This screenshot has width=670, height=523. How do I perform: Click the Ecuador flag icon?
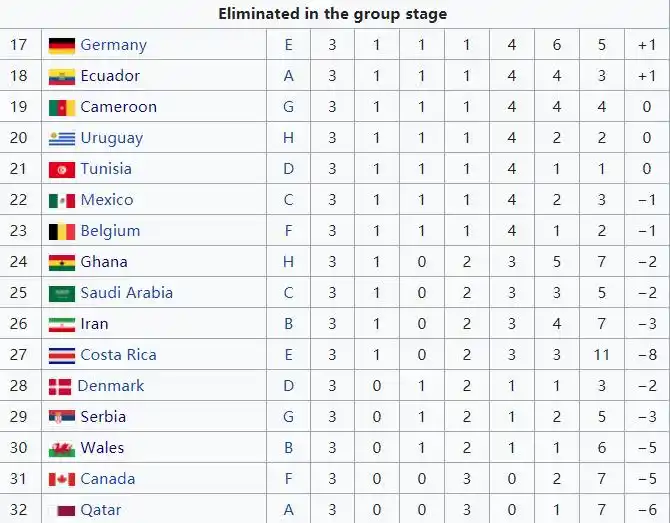[62, 77]
